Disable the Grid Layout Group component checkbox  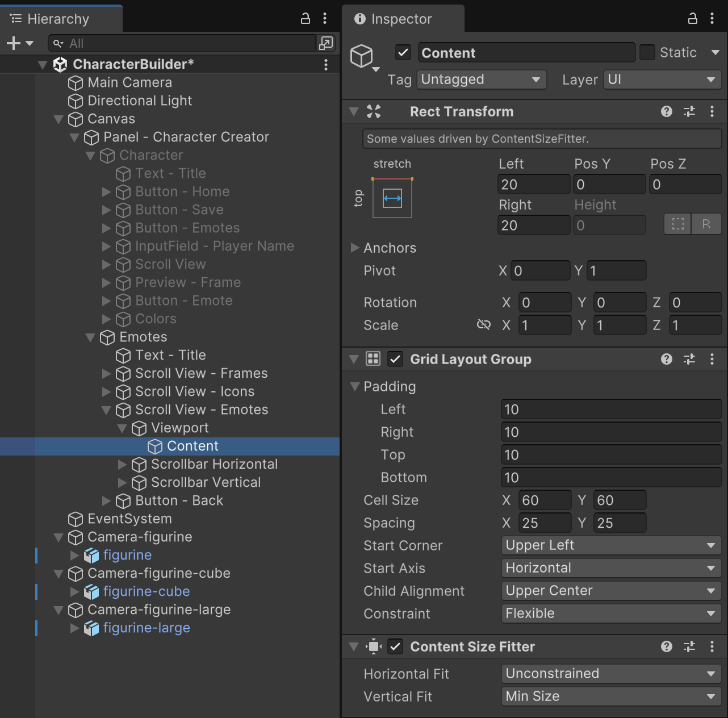[x=395, y=359]
